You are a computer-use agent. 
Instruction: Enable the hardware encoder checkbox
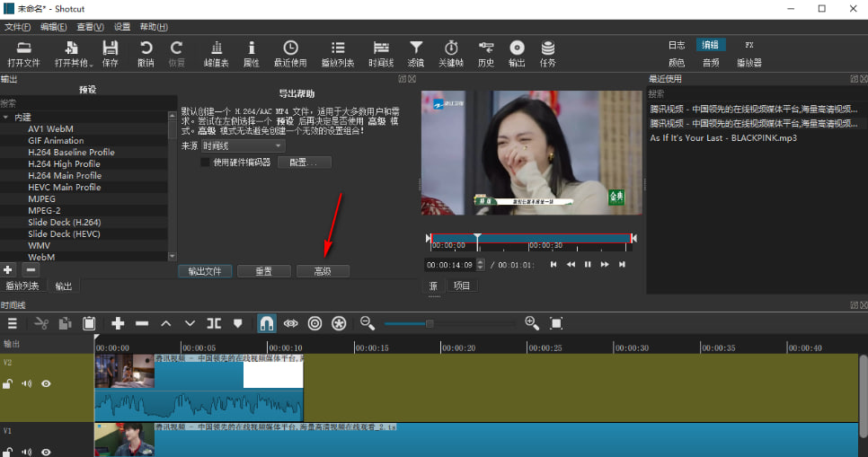coord(205,163)
